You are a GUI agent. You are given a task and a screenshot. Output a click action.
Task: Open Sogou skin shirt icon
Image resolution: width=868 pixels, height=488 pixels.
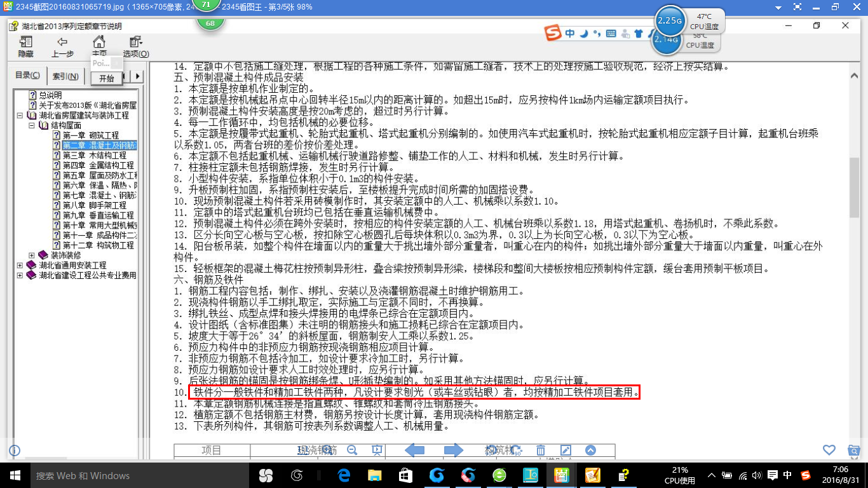click(639, 34)
